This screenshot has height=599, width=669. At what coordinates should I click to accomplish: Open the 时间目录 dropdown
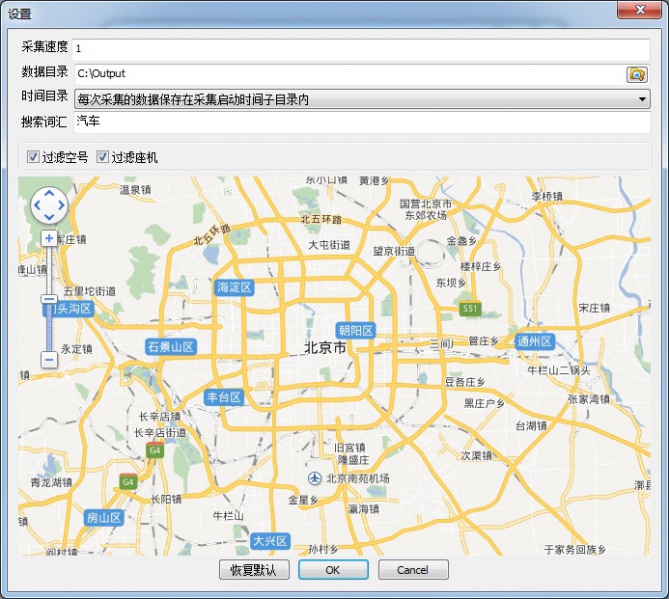pos(362,99)
